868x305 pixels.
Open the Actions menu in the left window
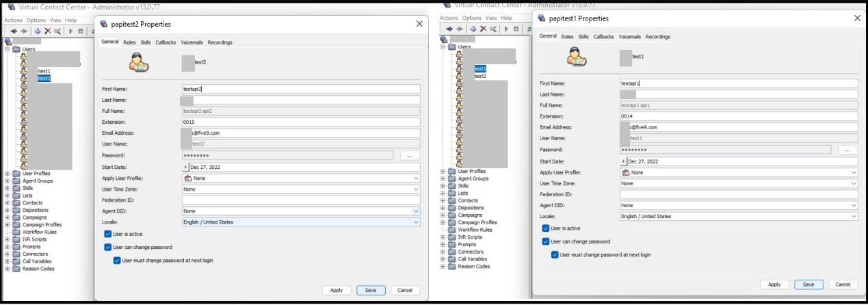[14, 21]
